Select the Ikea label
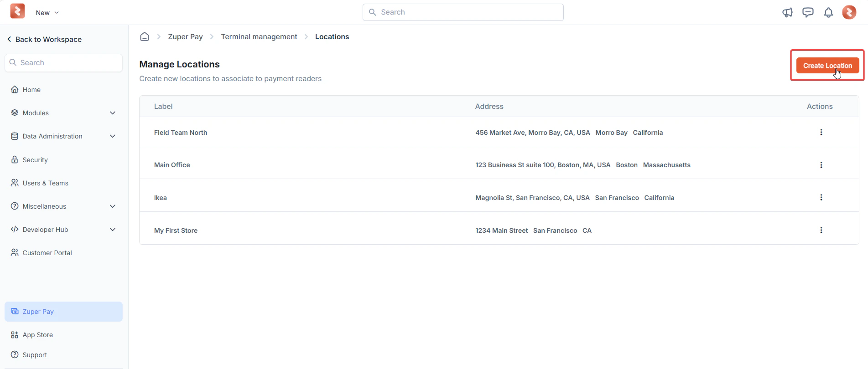Viewport: 868px width, 369px height. click(x=161, y=198)
